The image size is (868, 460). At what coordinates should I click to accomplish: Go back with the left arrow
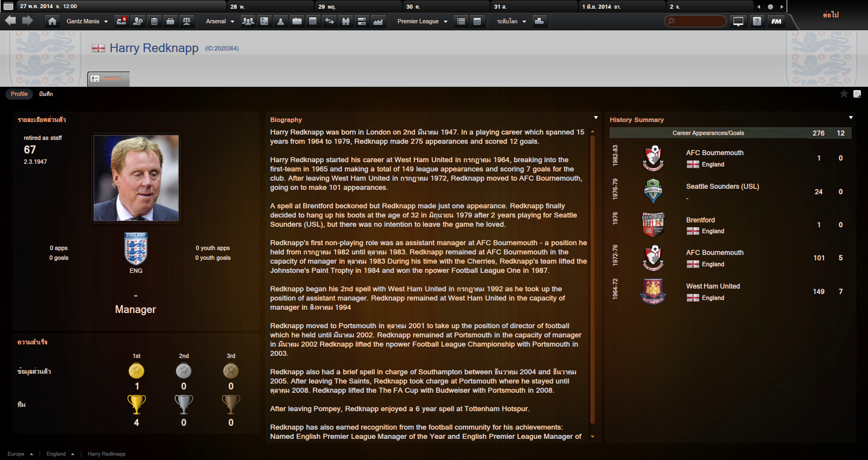pyautogui.click(x=10, y=21)
